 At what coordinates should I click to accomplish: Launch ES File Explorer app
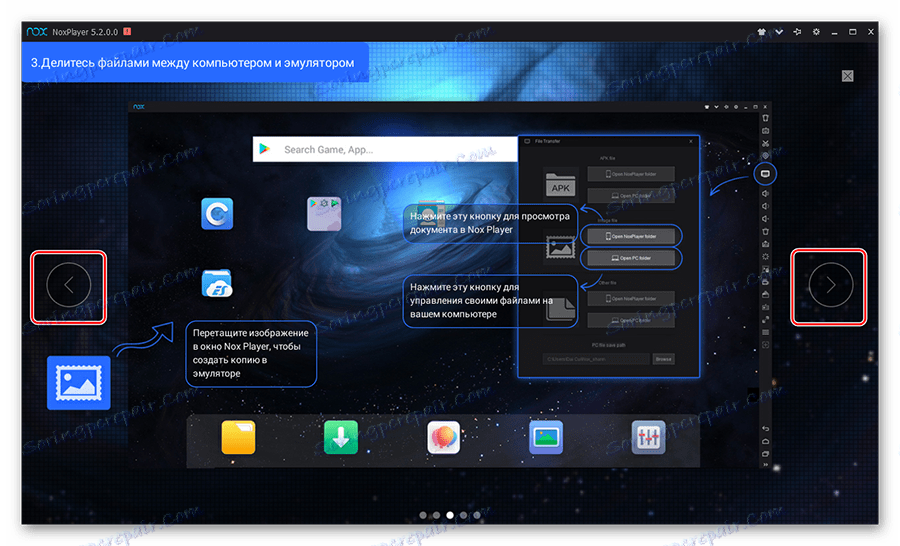[x=217, y=284]
